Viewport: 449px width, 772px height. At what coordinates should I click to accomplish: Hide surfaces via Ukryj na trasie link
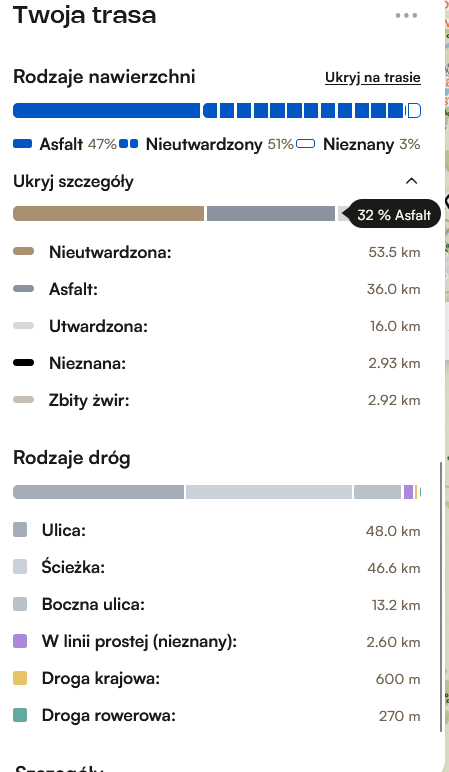(x=373, y=77)
